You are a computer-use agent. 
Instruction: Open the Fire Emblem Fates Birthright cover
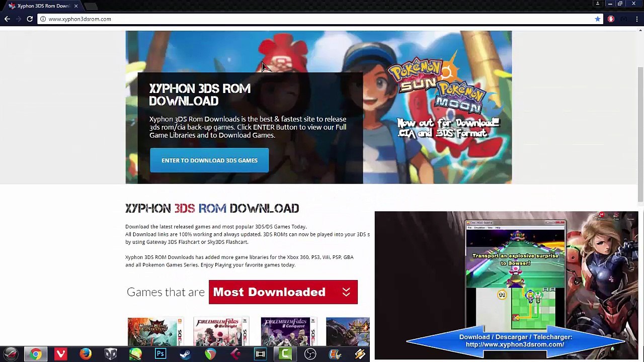tap(221, 332)
